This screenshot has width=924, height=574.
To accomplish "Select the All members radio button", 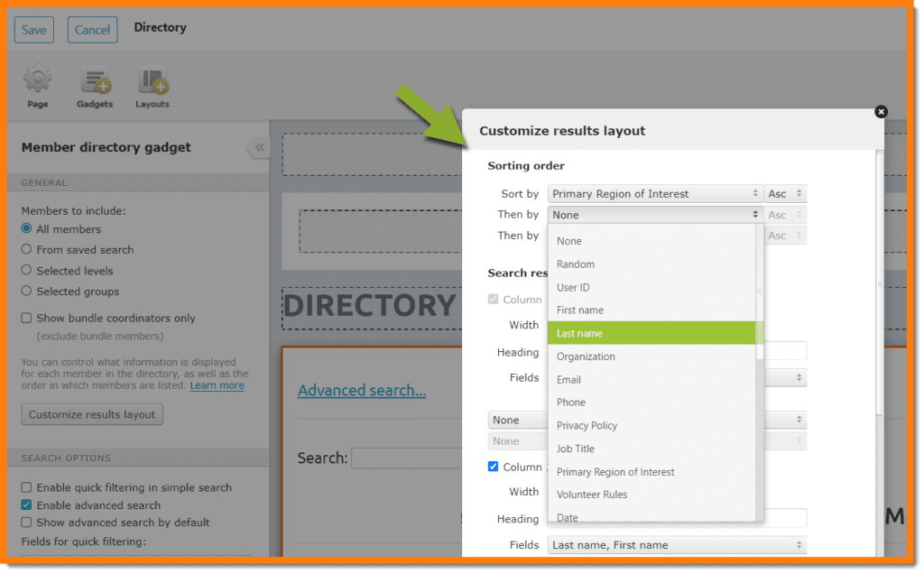I will 26,229.
